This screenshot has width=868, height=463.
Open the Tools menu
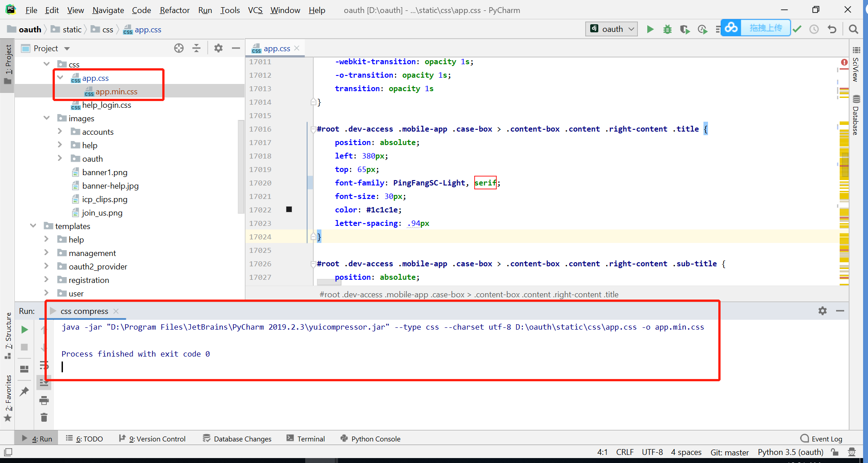coord(230,10)
